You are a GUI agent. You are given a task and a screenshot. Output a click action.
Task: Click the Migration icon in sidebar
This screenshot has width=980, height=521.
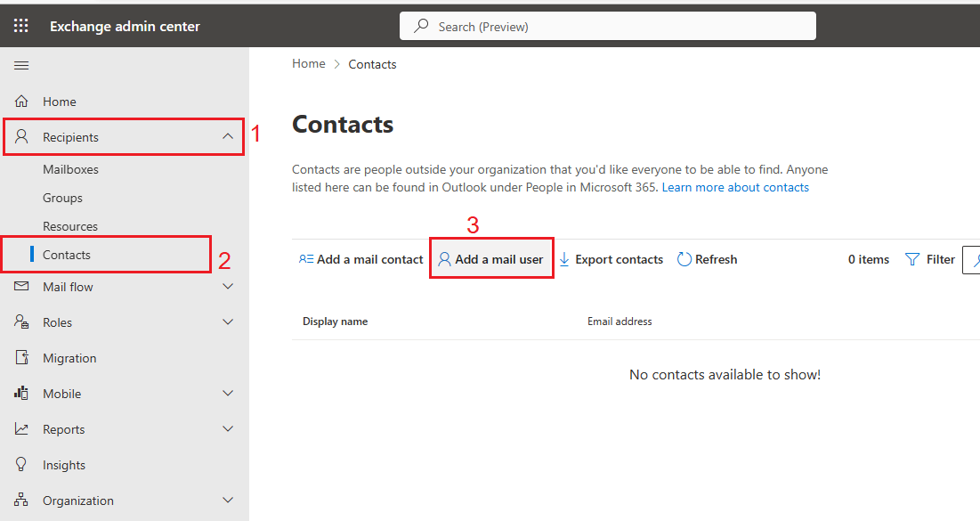(21, 358)
